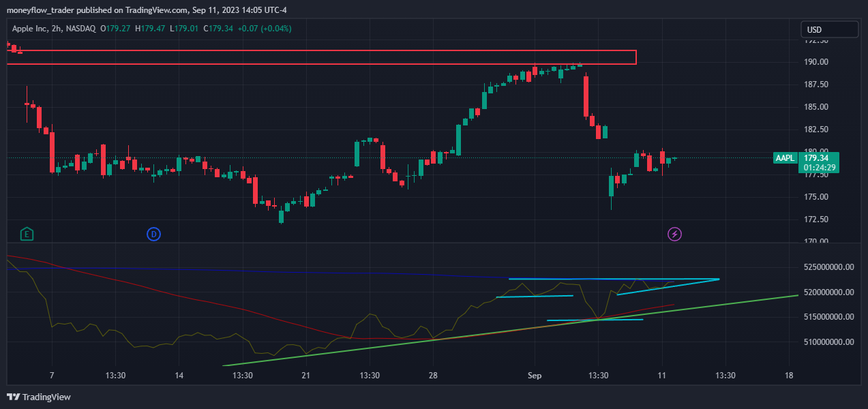Click the '21' date label on time axis
868x409 pixels.
click(306, 376)
